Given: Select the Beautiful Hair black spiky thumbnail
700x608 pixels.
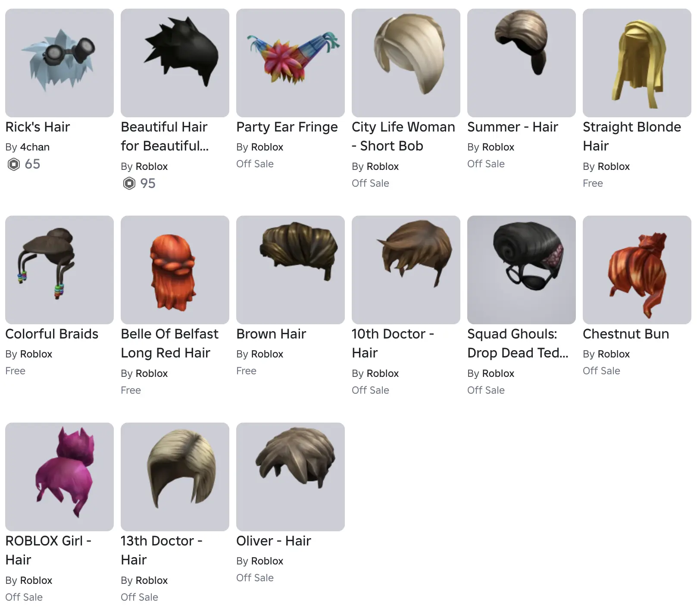Looking at the screenshot, I should (x=175, y=63).
